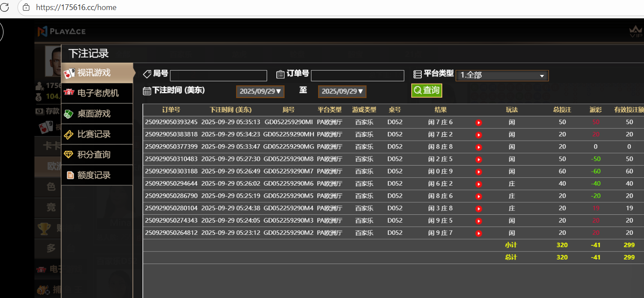This screenshot has height=298, width=644.
Task: Open the 平台类型 dropdown
Action: [x=502, y=75]
